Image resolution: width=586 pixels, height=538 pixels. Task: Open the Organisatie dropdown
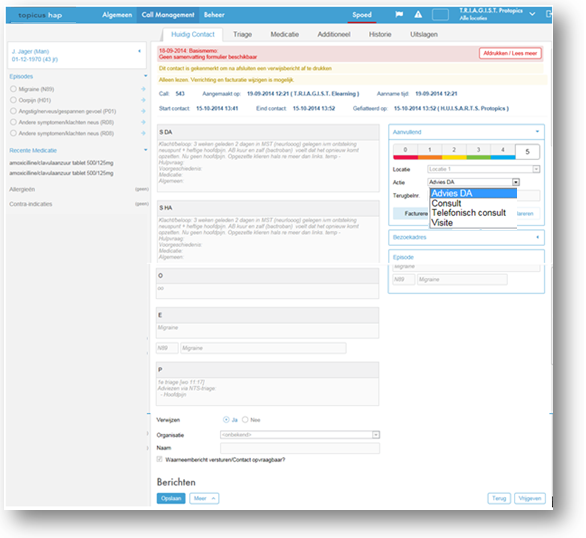coord(300,435)
